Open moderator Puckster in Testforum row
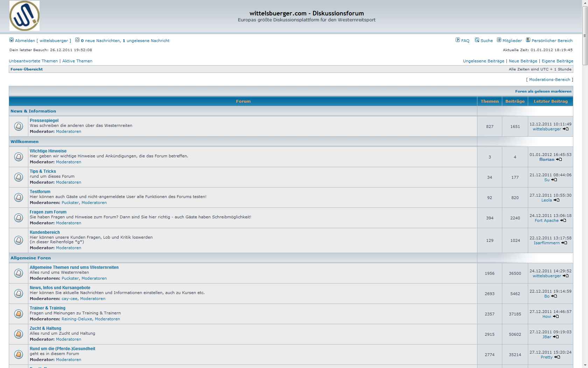Image resolution: width=588 pixels, height=368 pixels. coord(70,203)
